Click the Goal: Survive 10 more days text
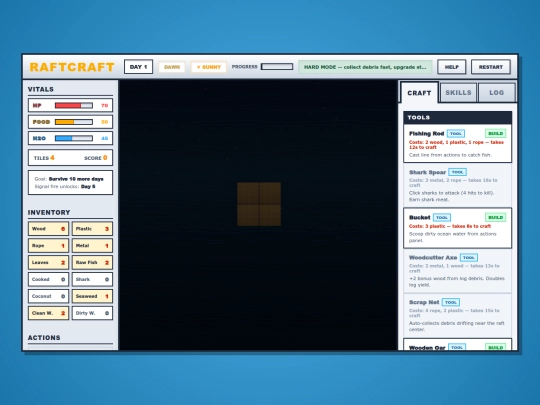The image size is (540, 405). point(69,179)
